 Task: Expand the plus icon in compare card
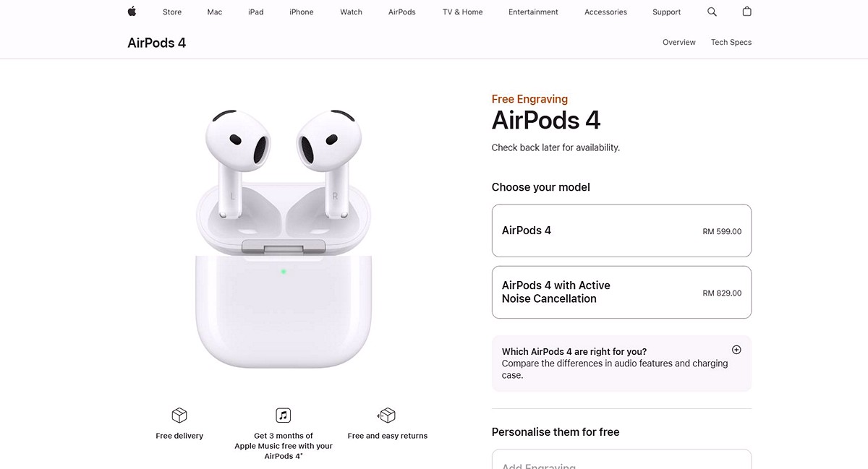click(736, 350)
